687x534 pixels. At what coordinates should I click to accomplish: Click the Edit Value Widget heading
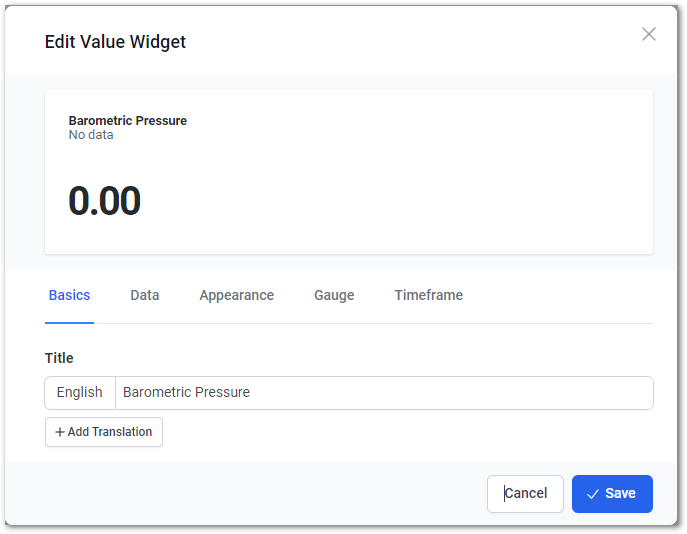pos(115,42)
